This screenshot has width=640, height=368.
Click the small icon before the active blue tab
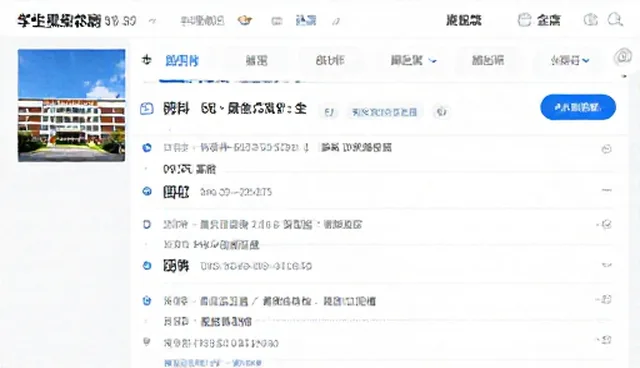coord(147,60)
